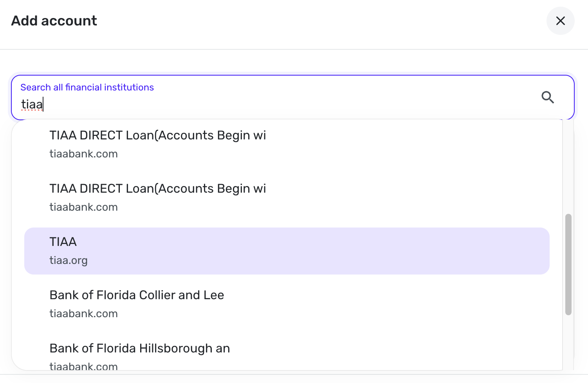This screenshot has width=588, height=383.
Task: Focus the financial institutions search field
Action: pos(274,104)
